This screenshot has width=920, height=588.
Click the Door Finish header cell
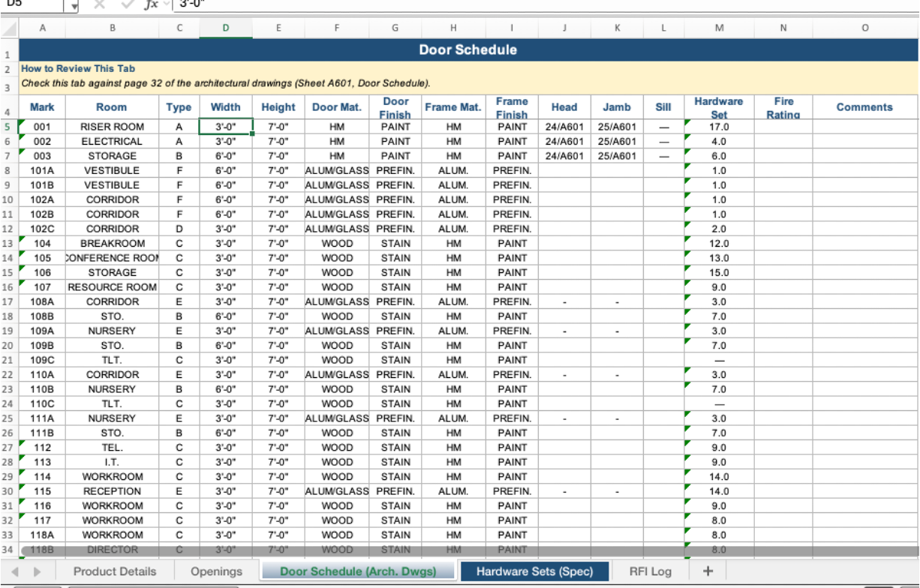click(395, 107)
